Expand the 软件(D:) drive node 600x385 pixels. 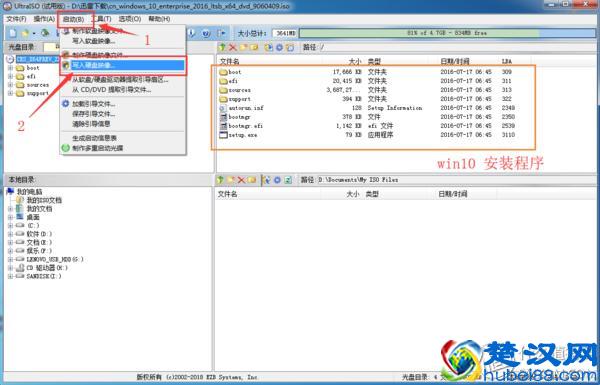pos(10,234)
